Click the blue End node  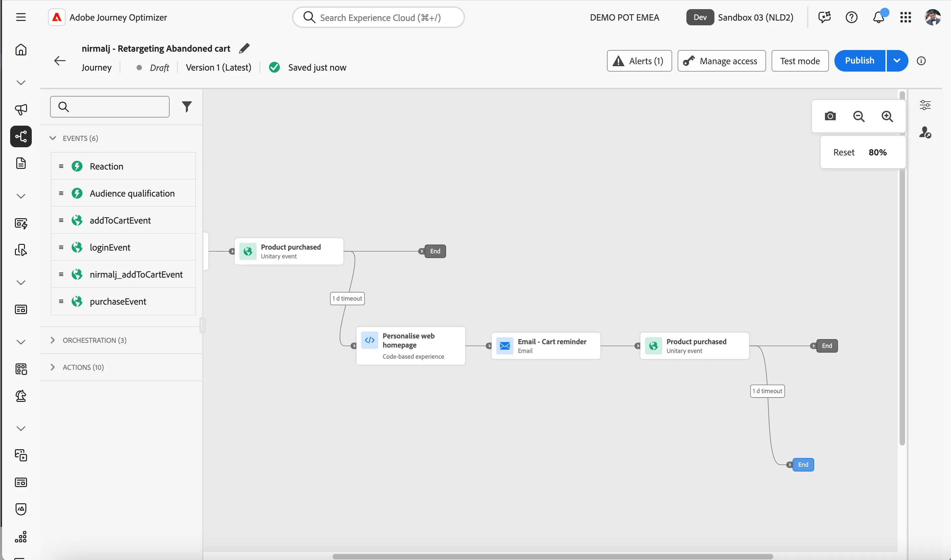[x=803, y=464]
